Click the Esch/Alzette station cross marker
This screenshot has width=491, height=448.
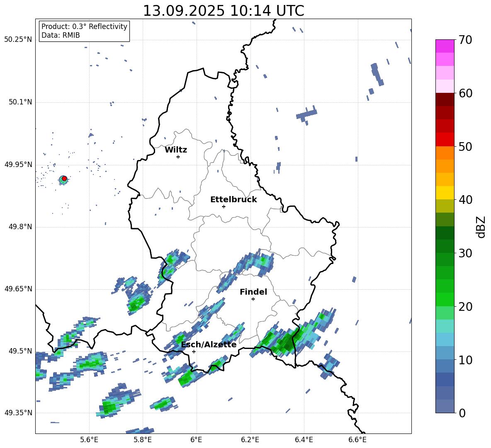(194, 351)
